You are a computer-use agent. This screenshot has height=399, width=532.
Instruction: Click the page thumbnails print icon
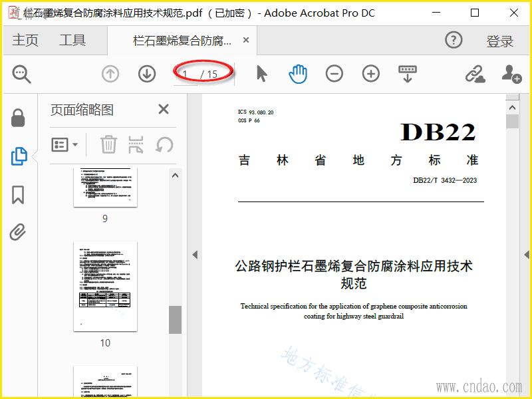point(136,145)
